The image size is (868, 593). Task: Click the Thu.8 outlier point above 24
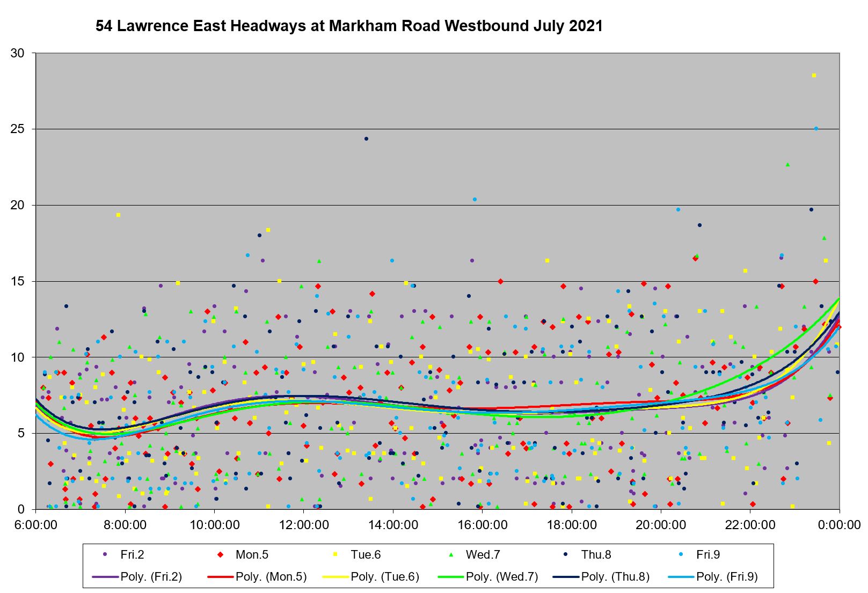coord(367,139)
